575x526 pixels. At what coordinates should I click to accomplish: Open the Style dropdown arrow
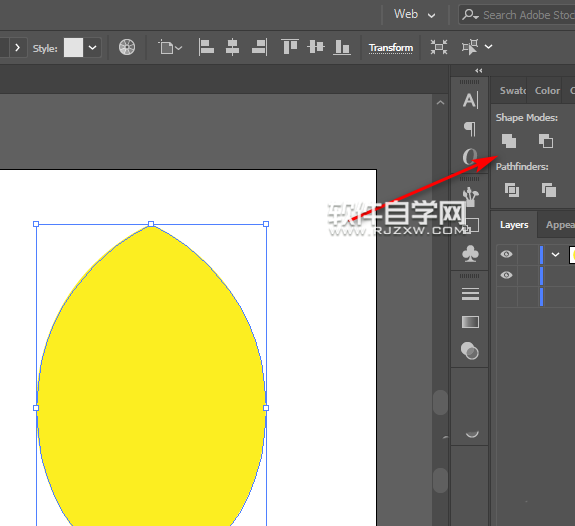point(92,48)
